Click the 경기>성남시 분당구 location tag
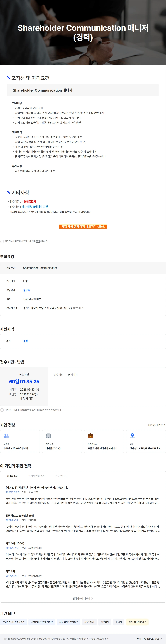Image resolution: width=166 pixels, height=644 pixels. [137, 622]
